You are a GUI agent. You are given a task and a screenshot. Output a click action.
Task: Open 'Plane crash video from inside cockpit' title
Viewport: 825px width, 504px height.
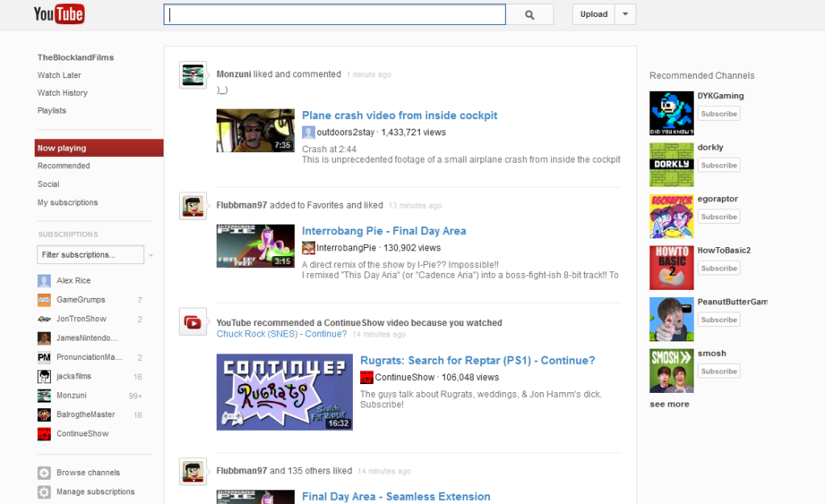[x=400, y=116]
